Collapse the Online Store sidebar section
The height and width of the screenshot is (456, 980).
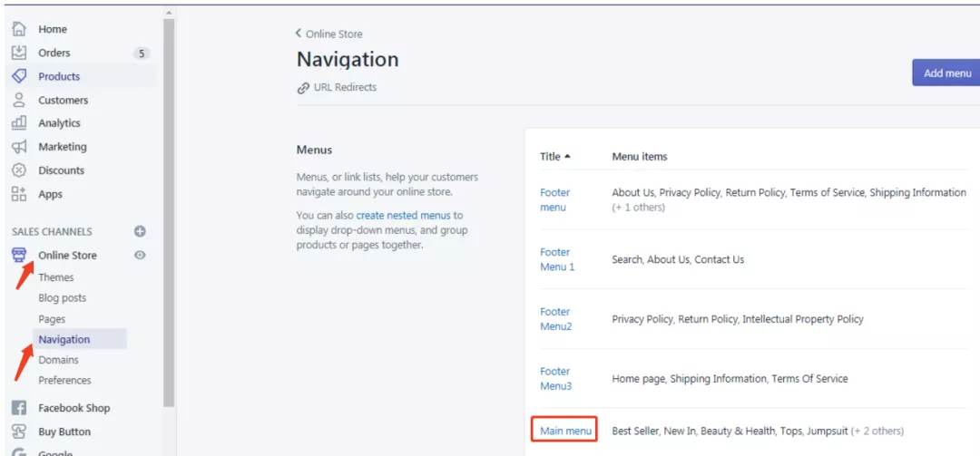67,255
